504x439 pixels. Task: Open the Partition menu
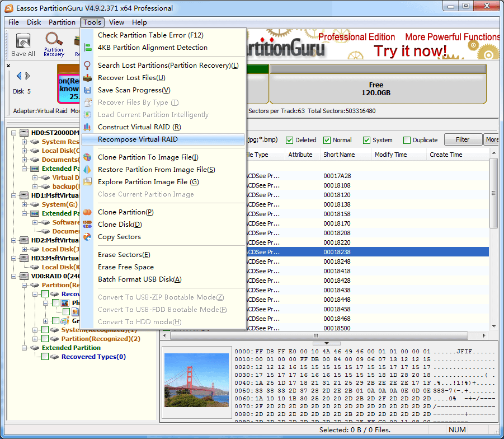(62, 22)
